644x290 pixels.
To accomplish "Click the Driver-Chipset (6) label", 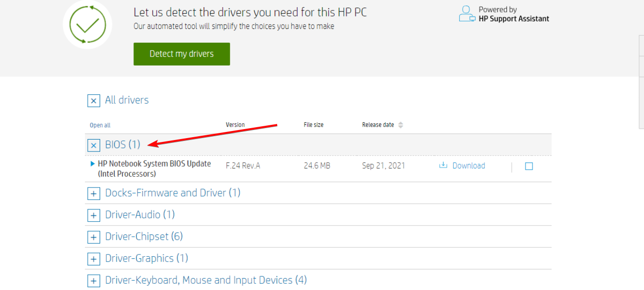I will (144, 236).
